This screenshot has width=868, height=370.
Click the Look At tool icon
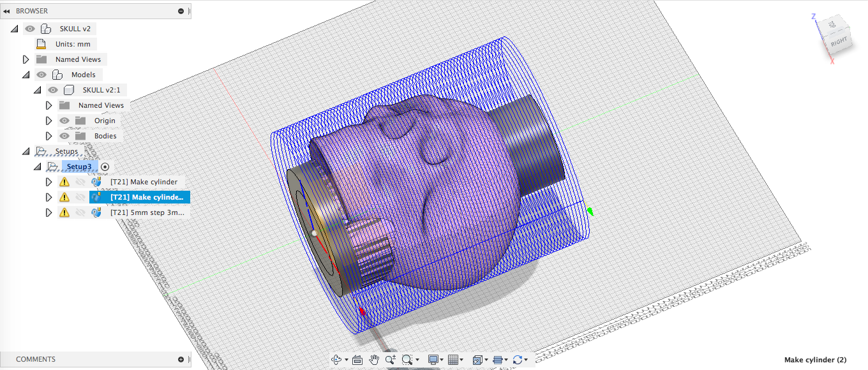click(x=357, y=359)
